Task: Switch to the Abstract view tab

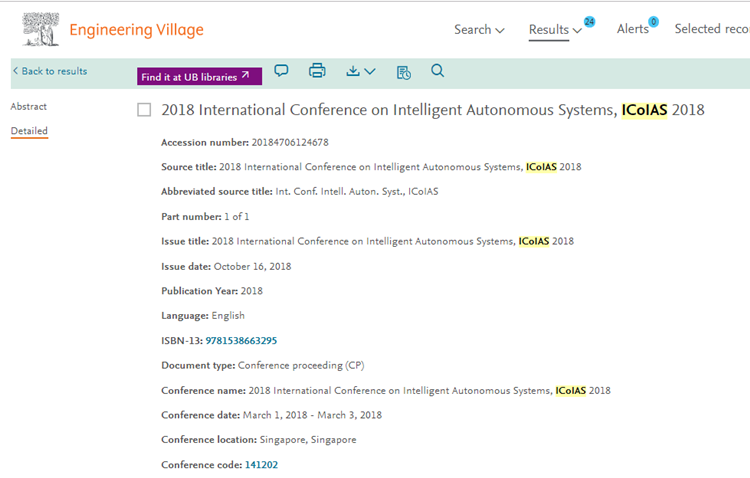Action: coord(29,106)
